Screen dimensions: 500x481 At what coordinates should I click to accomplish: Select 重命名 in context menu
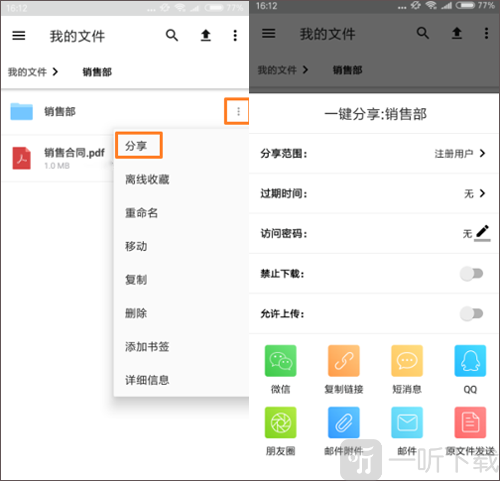point(141,213)
